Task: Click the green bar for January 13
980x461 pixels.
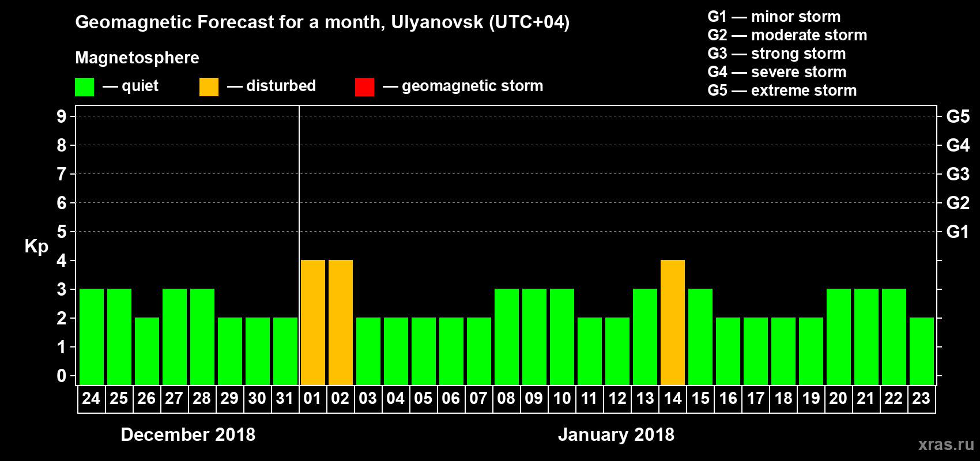Action: (645, 337)
